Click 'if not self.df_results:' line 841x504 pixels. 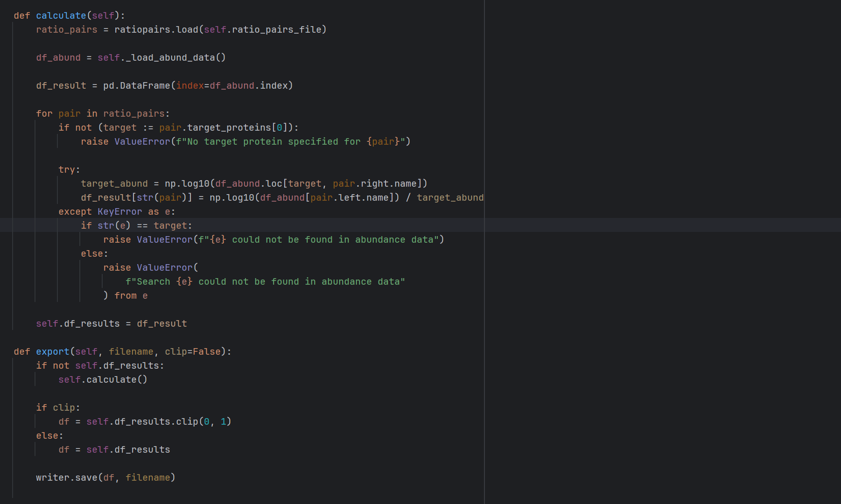tap(100, 365)
